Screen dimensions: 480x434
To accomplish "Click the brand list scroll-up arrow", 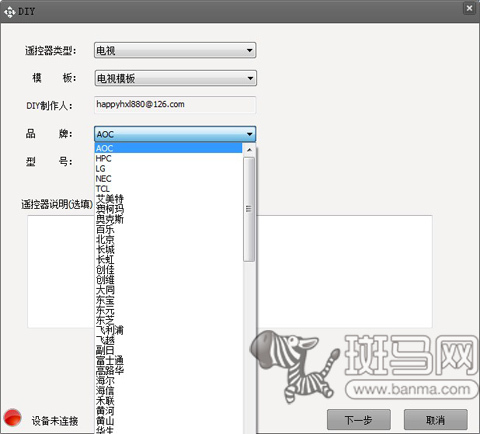I will pyautogui.click(x=249, y=150).
